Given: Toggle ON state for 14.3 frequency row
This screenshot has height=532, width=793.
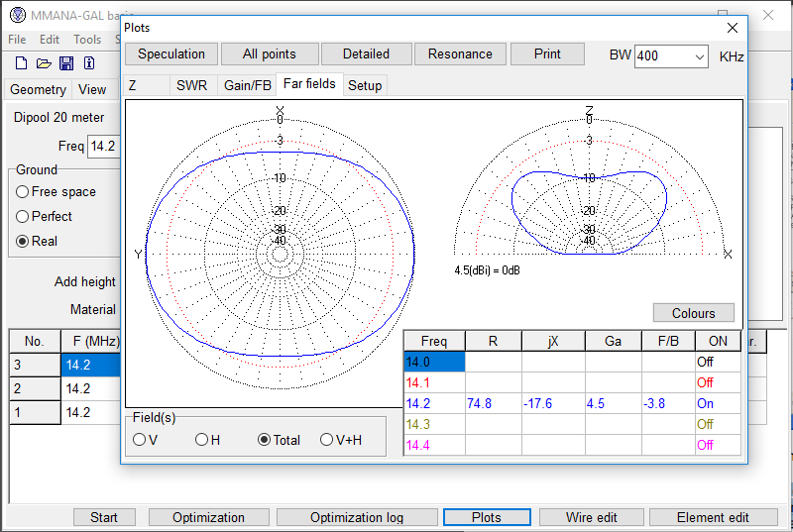Looking at the screenshot, I should (x=717, y=424).
